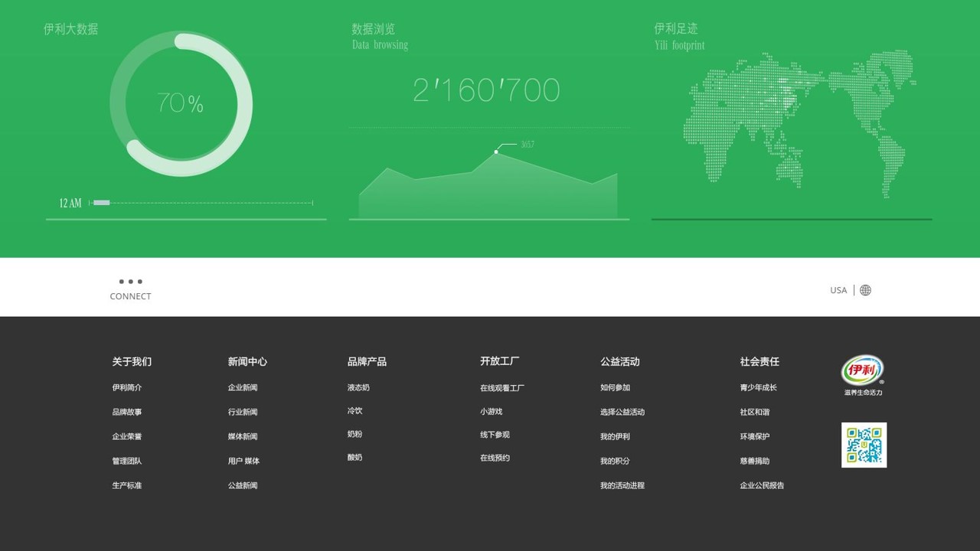The image size is (980, 551).
Task: Open 如何参加 link
Action: pyautogui.click(x=615, y=387)
